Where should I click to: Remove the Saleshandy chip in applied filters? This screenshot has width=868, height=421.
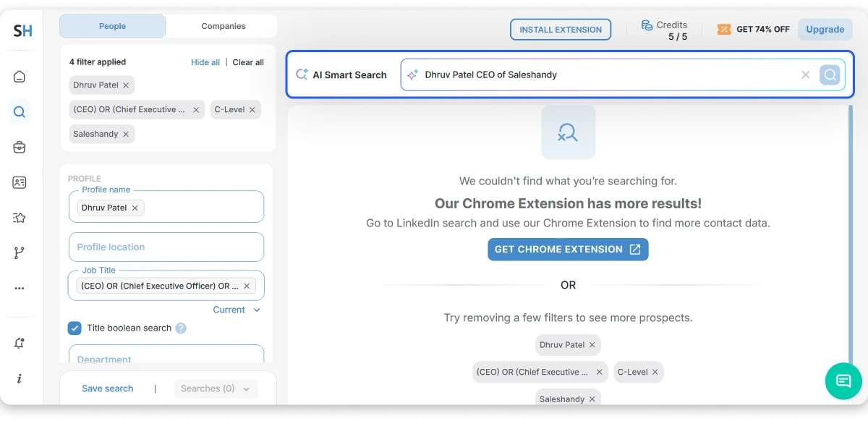point(126,135)
